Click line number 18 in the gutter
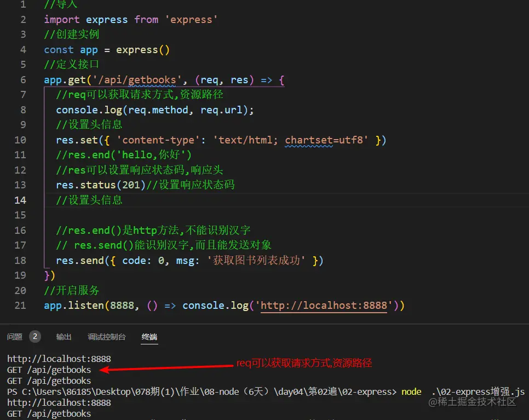Image resolution: width=529 pixels, height=420 pixels. 20,261
